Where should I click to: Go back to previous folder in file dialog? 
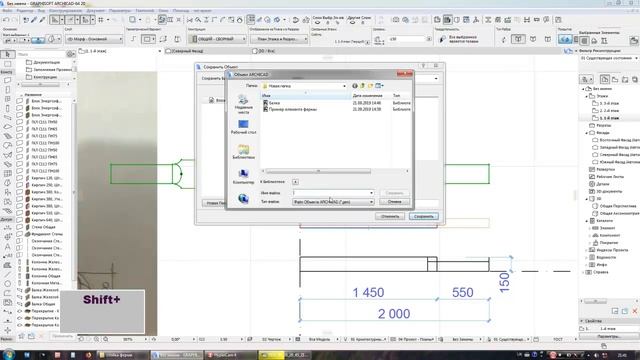click(355, 86)
